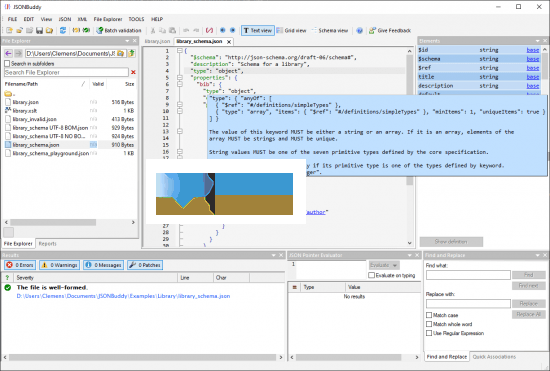Open the TOOLS menu
This screenshot has height=371, width=550.
click(136, 19)
